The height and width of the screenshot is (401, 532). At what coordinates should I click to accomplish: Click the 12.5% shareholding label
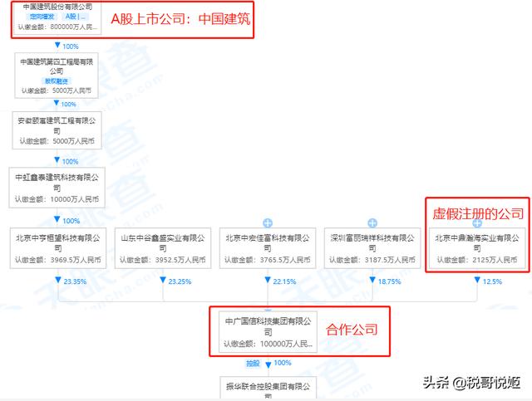(492, 281)
